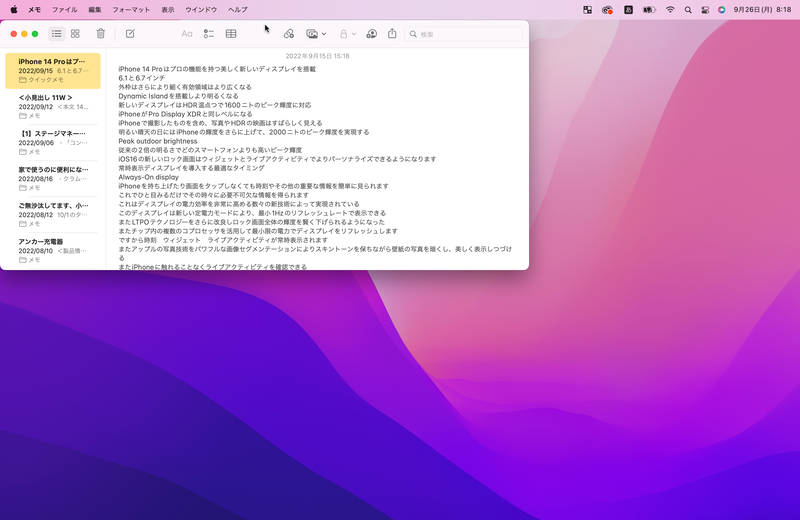This screenshot has height=520, width=800.
Task: Open the フォーマット menu
Action: [131, 9]
